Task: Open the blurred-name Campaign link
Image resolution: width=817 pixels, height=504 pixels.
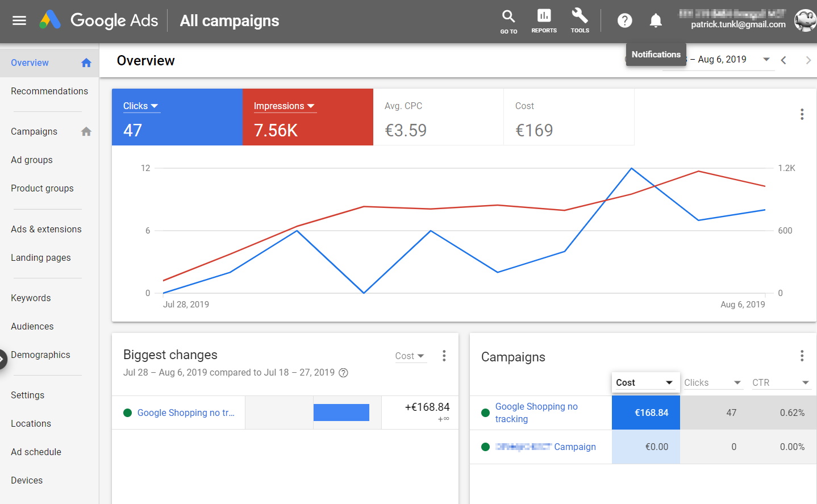Action: point(545,447)
